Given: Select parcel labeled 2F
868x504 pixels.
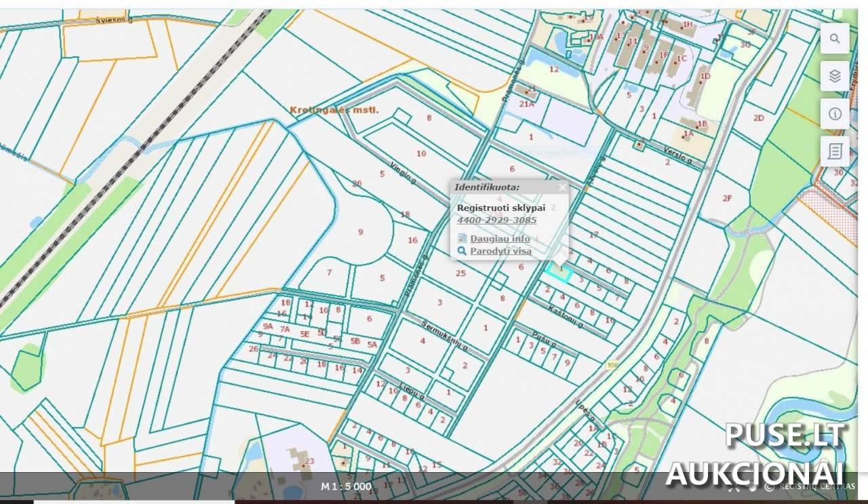Looking at the screenshot, I should click(x=727, y=198).
